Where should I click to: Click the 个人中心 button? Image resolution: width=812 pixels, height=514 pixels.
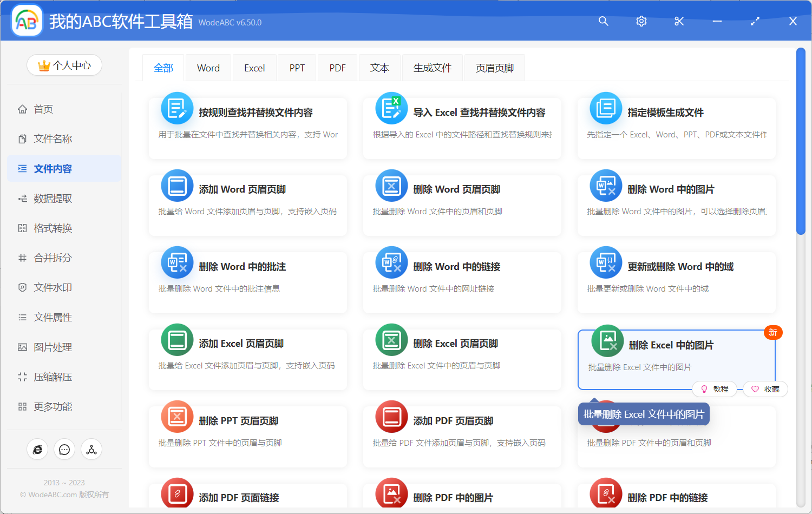64,65
